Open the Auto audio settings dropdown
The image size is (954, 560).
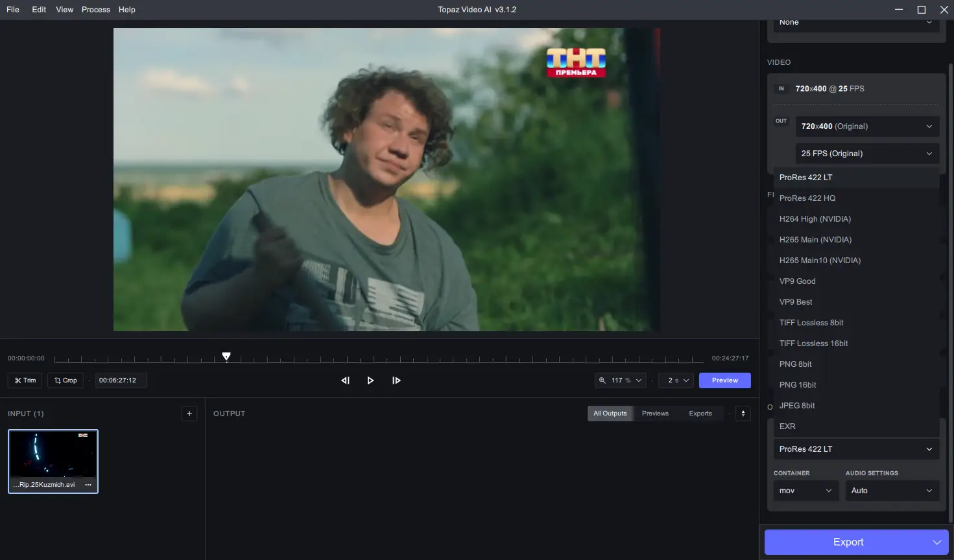coord(892,491)
